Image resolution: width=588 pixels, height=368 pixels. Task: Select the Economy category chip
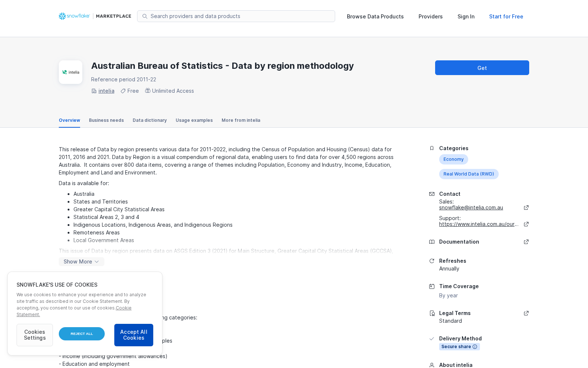click(453, 159)
